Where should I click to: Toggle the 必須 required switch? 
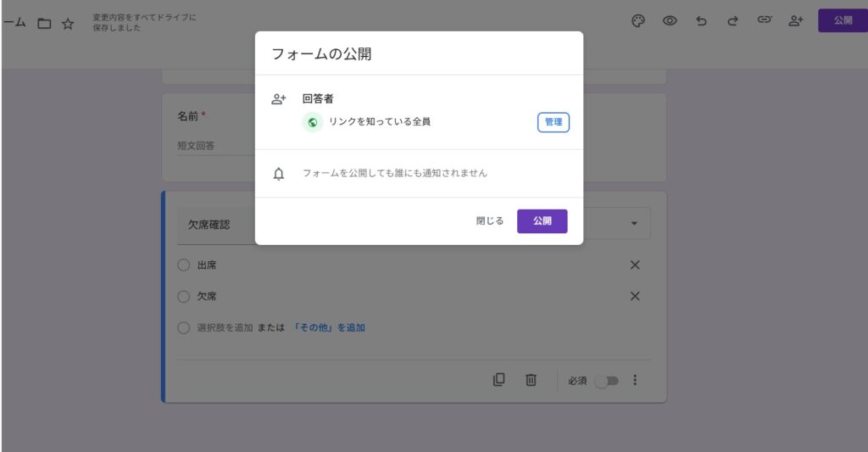607,381
